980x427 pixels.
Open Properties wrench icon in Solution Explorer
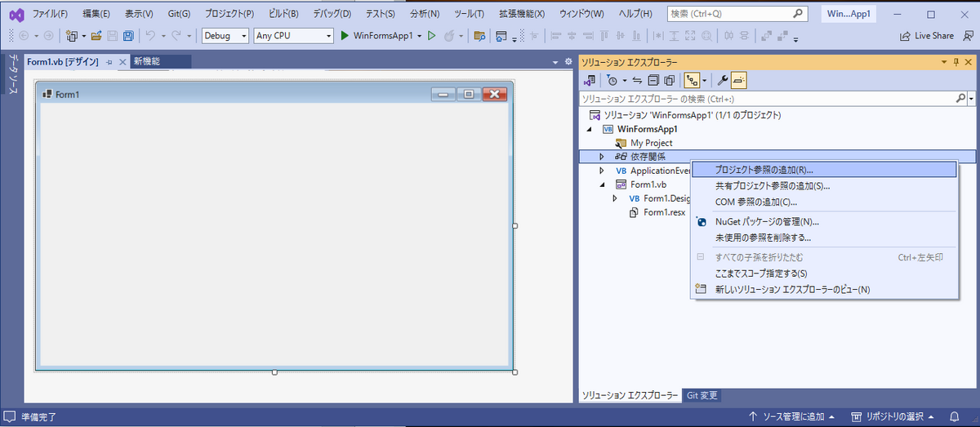pyautogui.click(x=722, y=80)
